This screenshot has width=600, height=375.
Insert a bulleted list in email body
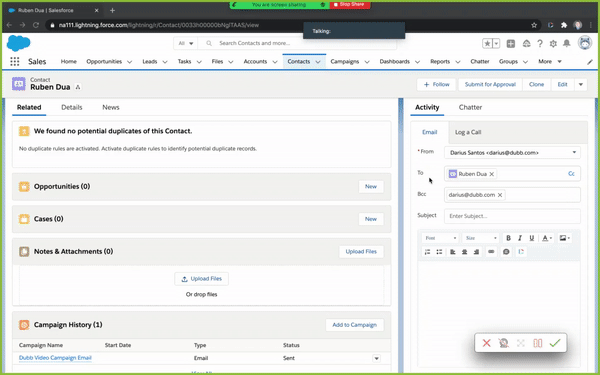point(439,251)
